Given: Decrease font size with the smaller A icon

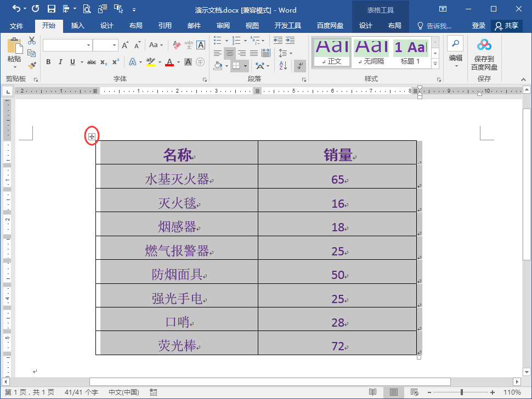Looking at the screenshot, I should click(137, 45).
